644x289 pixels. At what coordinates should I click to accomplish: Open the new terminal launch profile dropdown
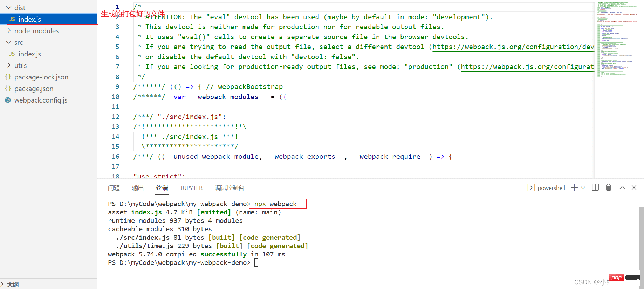tap(583, 188)
